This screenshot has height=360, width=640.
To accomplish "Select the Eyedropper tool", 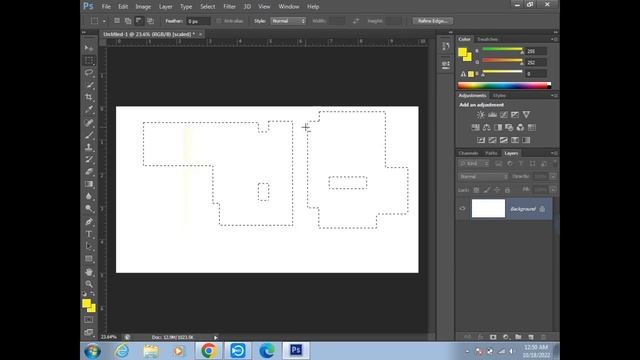I will (89, 109).
